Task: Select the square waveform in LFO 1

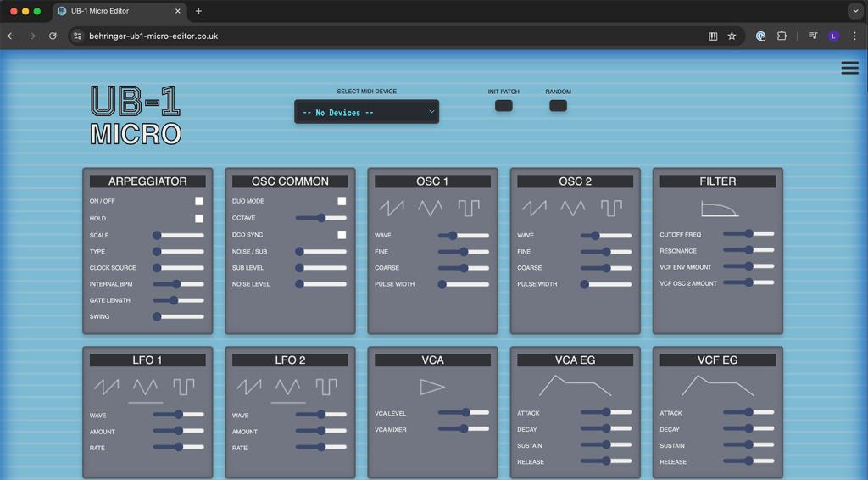Action: coord(184,387)
